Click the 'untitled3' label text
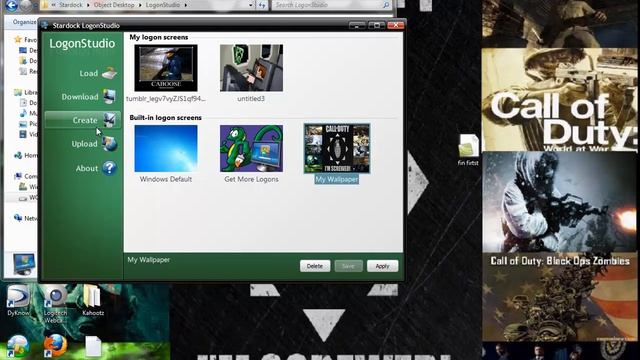The image size is (640, 360). coord(251,99)
